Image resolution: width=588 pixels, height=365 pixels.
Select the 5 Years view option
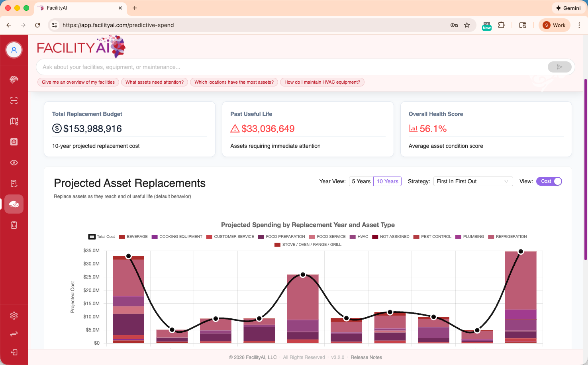click(x=361, y=181)
